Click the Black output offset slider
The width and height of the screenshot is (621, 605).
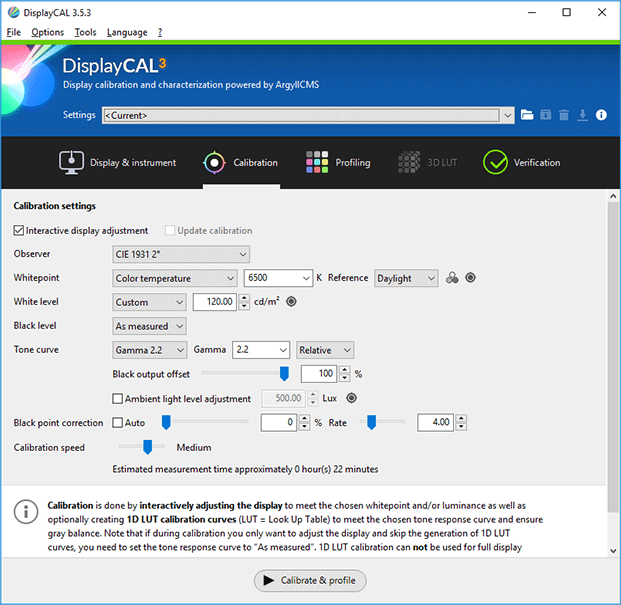click(245, 373)
